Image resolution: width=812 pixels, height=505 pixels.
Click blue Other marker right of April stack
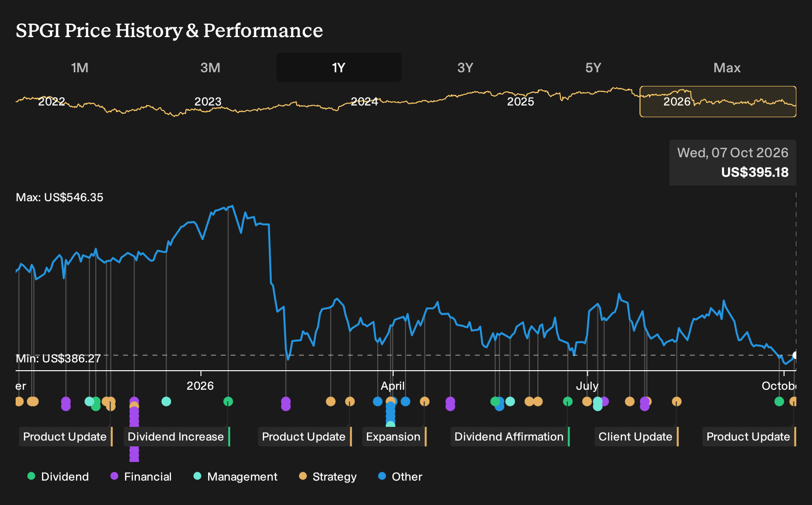pos(406,401)
